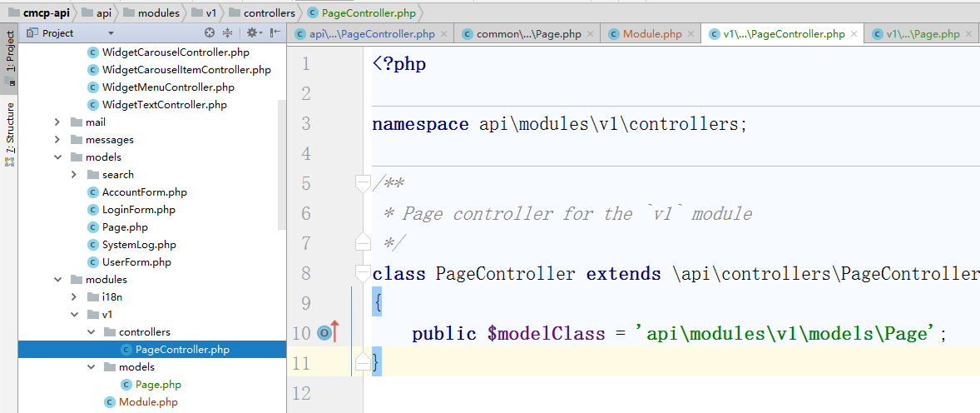Expand the mail folder

coord(57,122)
